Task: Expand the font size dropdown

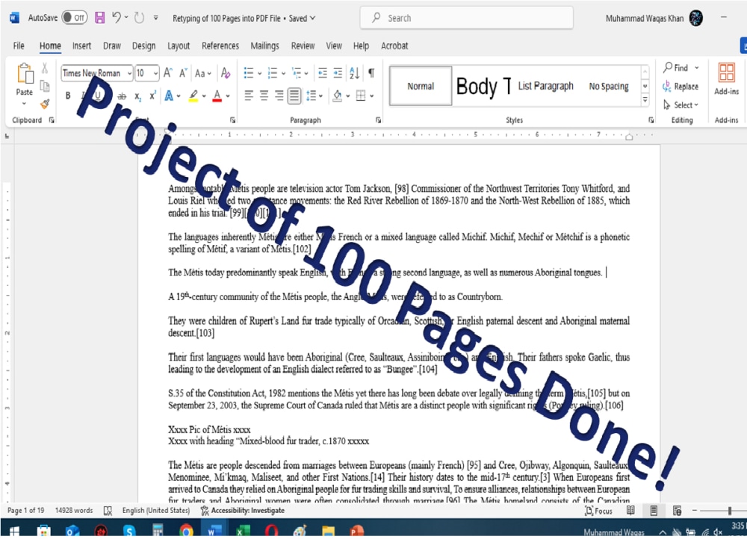Action: [154, 73]
